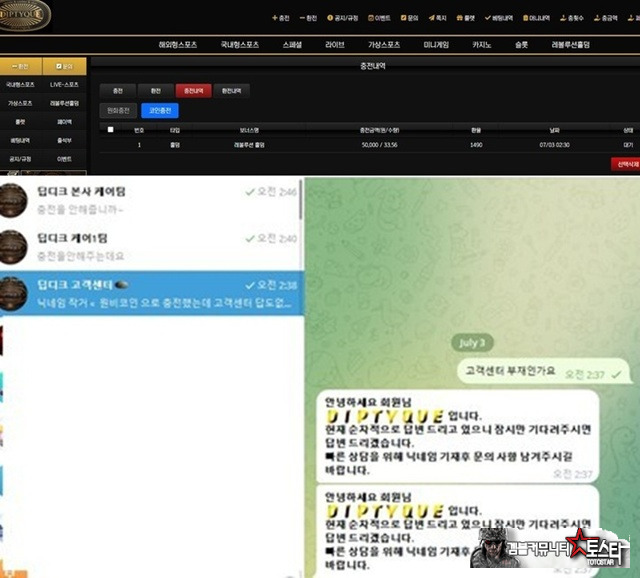Go to 카지노 in the main menu
Viewport: 640px width, 578px height.
482,45
